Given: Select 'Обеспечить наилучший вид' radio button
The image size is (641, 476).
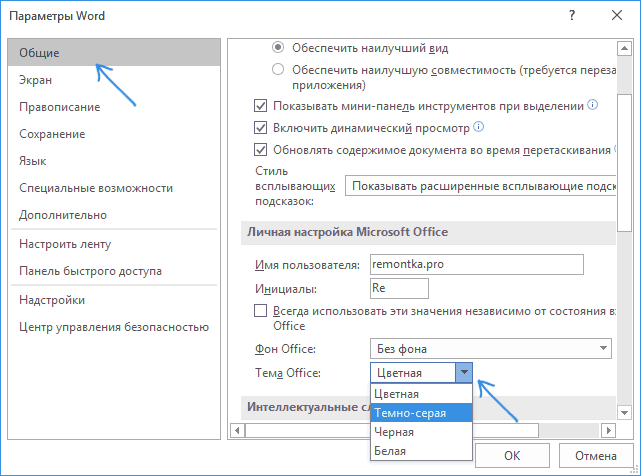Looking at the screenshot, I should point(278,47).
